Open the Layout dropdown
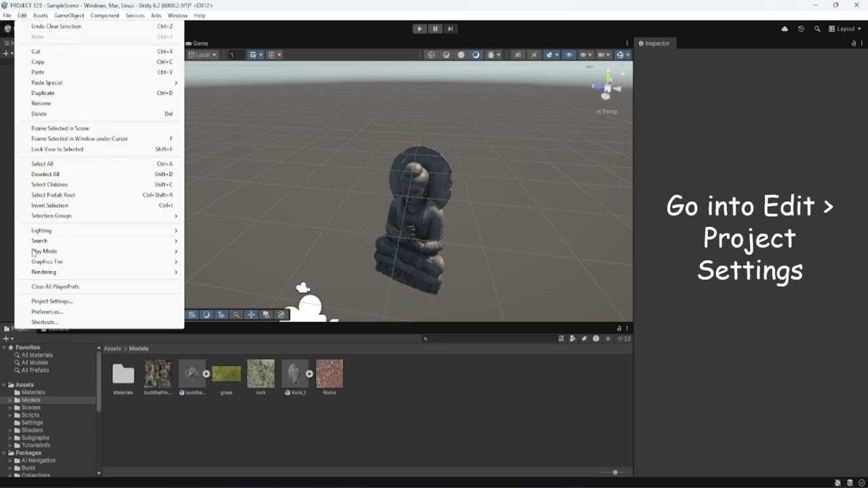This screenshot has height=488, width=868. click(x=845, y=29)
